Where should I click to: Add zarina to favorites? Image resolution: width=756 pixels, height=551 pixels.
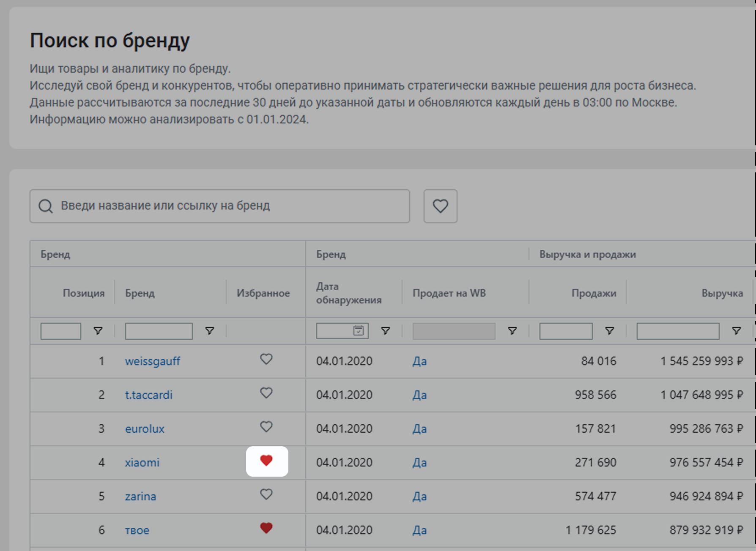coord(266,494)
